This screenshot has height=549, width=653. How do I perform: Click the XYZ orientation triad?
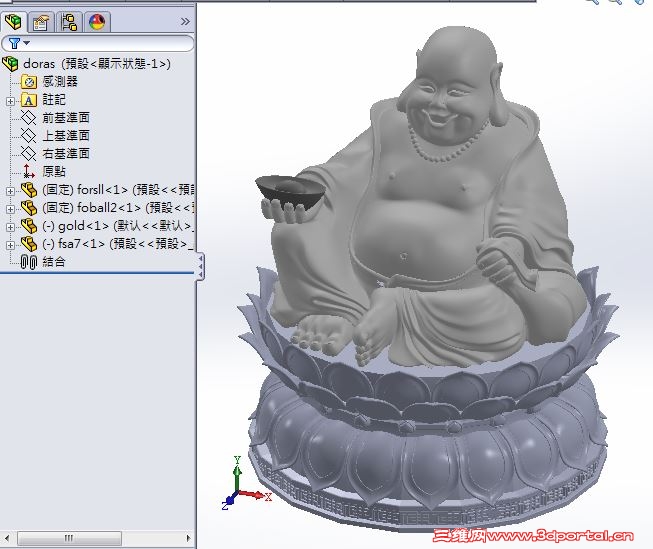246,483
